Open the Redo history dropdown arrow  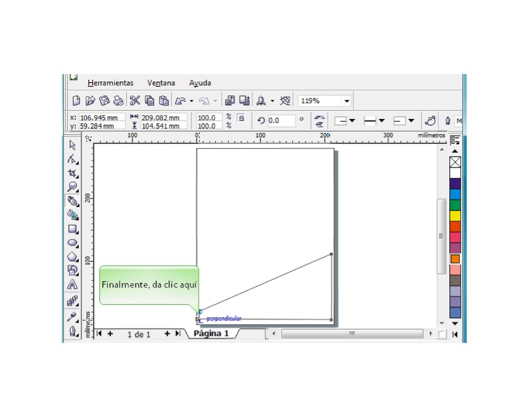click(x=215, y=101)
